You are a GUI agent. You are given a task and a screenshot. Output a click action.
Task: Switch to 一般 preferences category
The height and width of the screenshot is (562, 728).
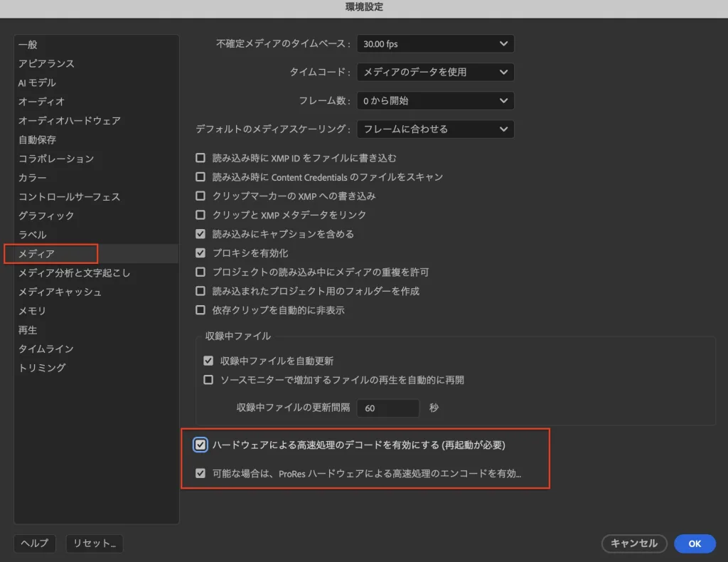point(28,45)
